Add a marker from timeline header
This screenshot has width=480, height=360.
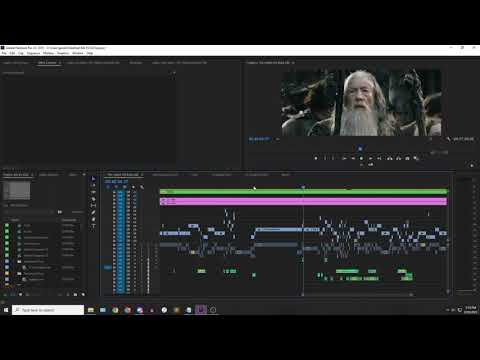tap(133, 187)
